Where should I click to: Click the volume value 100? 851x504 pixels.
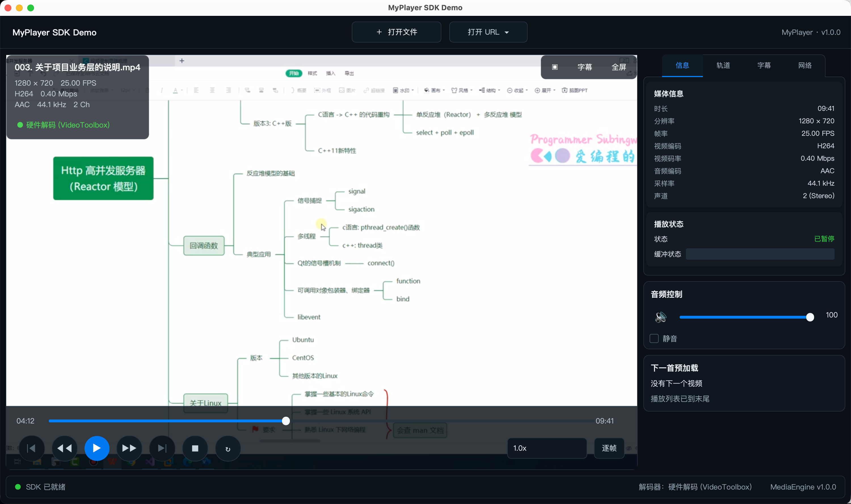pos(831,315)
